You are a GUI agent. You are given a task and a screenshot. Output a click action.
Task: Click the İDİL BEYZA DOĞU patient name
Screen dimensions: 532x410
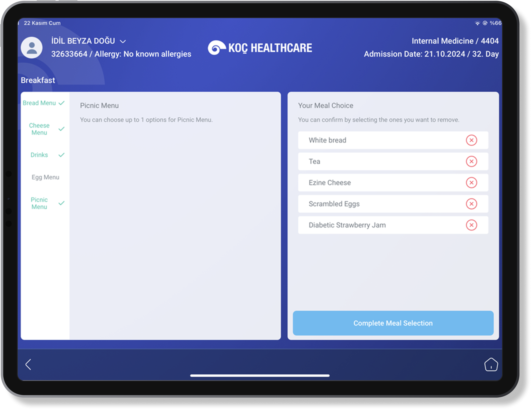coord(83,41)
